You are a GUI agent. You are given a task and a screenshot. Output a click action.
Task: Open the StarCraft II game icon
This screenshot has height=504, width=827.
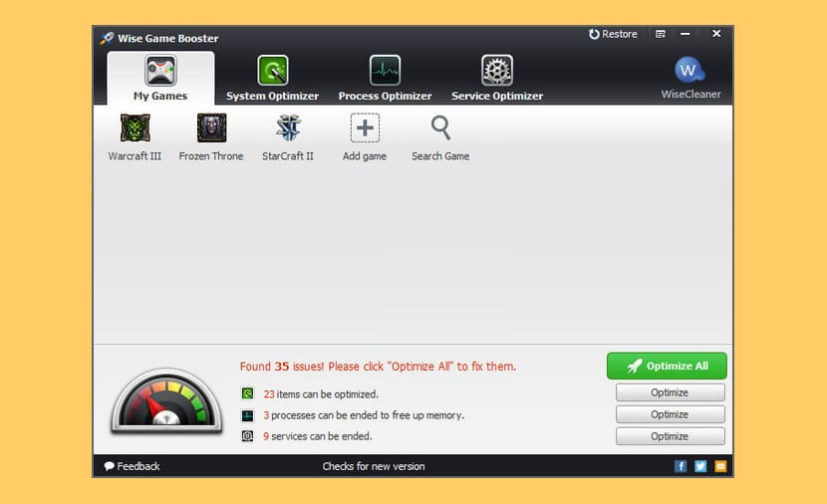click(x=288, y=128)
